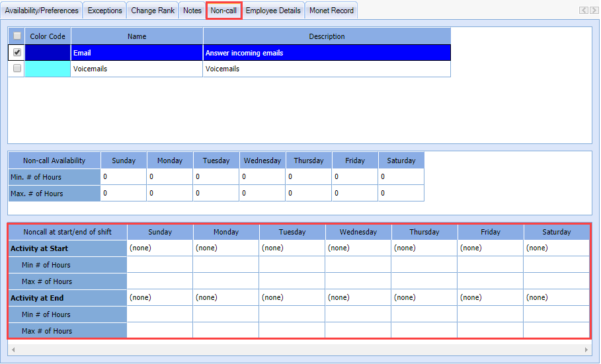Toggle the select-all checkbox in the table header
This screenshot has width=601, height=364.
click(x=17, y=36)
